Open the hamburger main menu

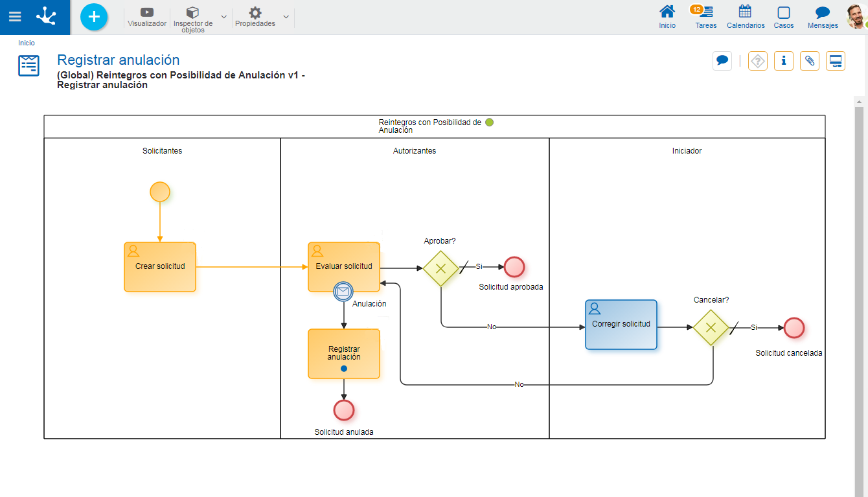click(14, 17)
